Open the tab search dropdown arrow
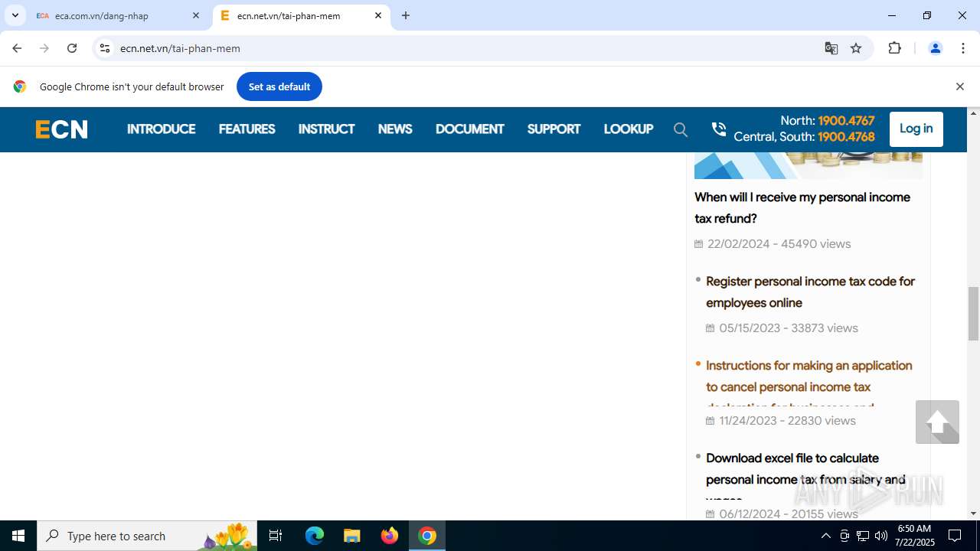This screenshot has width=980, height=551. tap(15, 15)
